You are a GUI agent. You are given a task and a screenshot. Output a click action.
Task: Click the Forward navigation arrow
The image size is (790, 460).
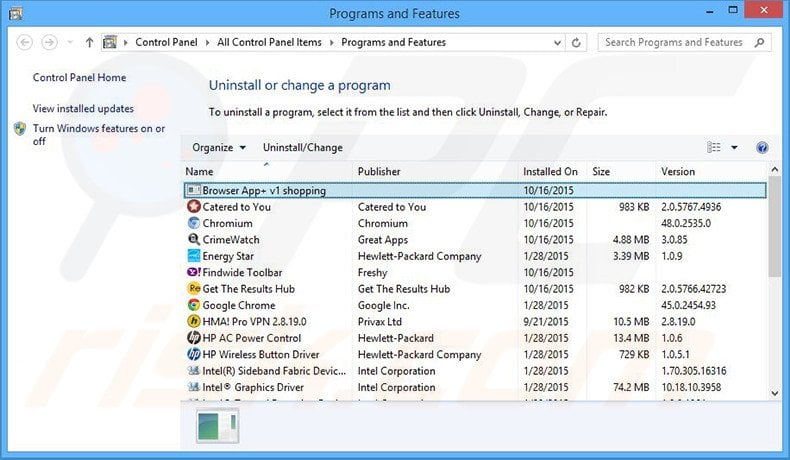click(49, 42)
